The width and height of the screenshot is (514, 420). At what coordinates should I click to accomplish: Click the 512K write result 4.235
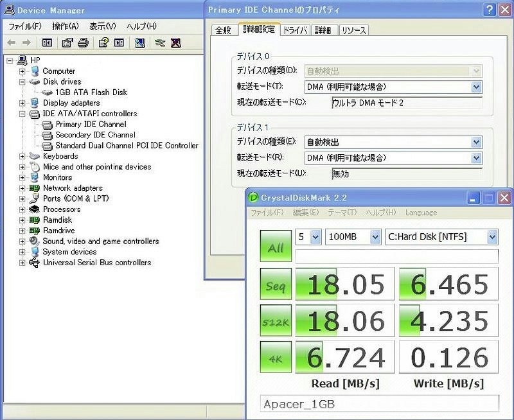[x=448, y=320]
